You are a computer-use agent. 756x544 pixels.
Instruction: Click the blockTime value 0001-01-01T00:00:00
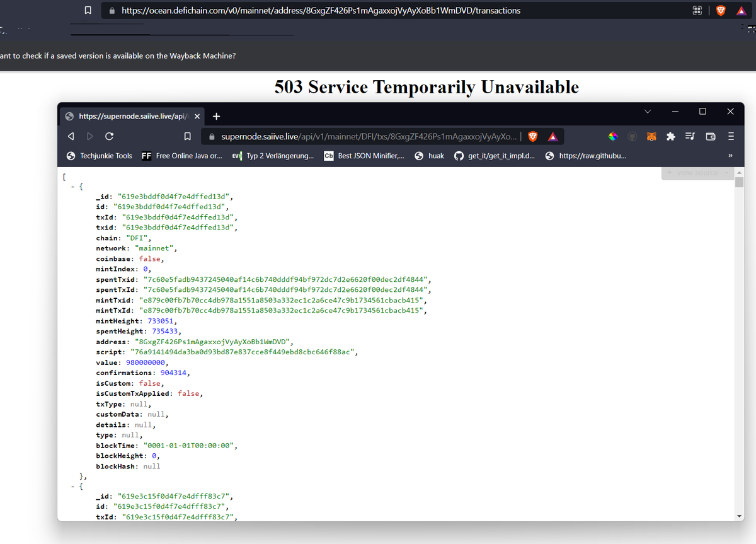pos(190,445)
